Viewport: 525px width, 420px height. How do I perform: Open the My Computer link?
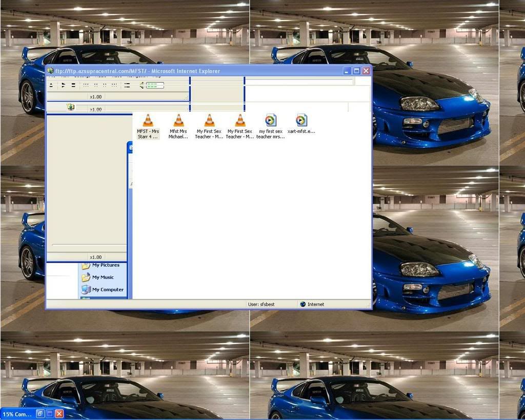click(x=103, y=289)
